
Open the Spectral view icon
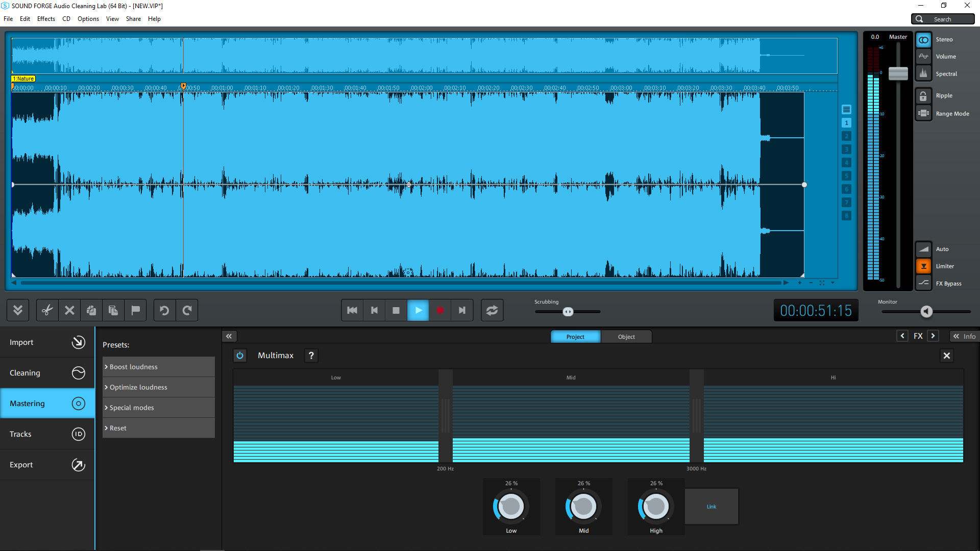(924, 73)
